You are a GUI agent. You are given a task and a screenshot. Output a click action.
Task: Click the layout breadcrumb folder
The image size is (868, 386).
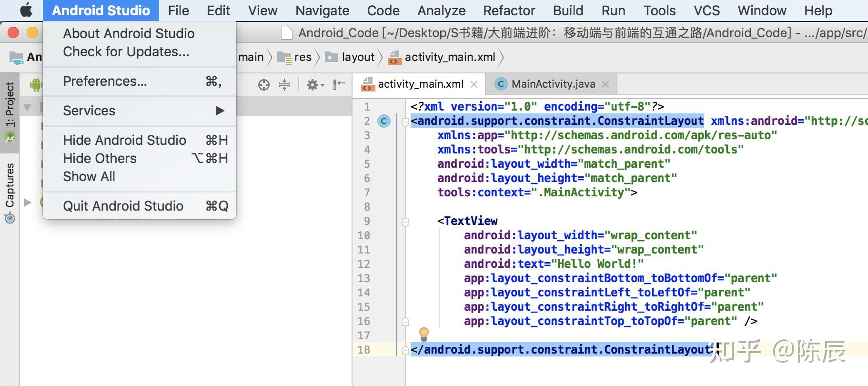pos(350,57)
